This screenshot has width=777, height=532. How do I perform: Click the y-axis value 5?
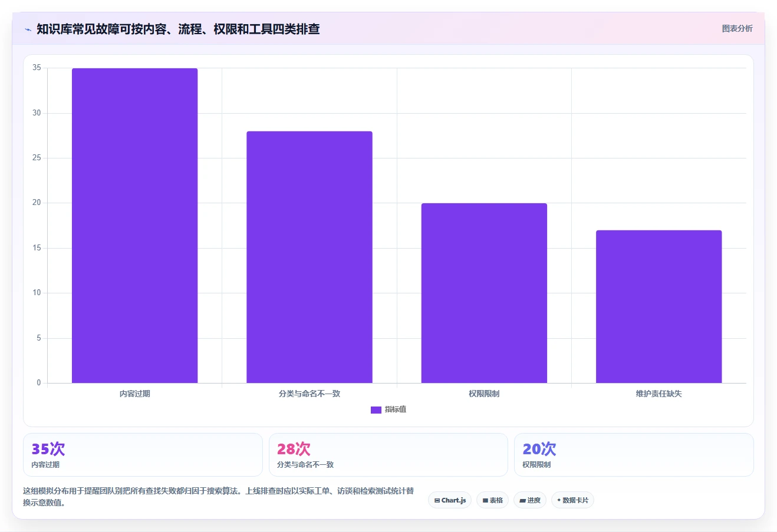pyautogui.click(x=39, y=338)
